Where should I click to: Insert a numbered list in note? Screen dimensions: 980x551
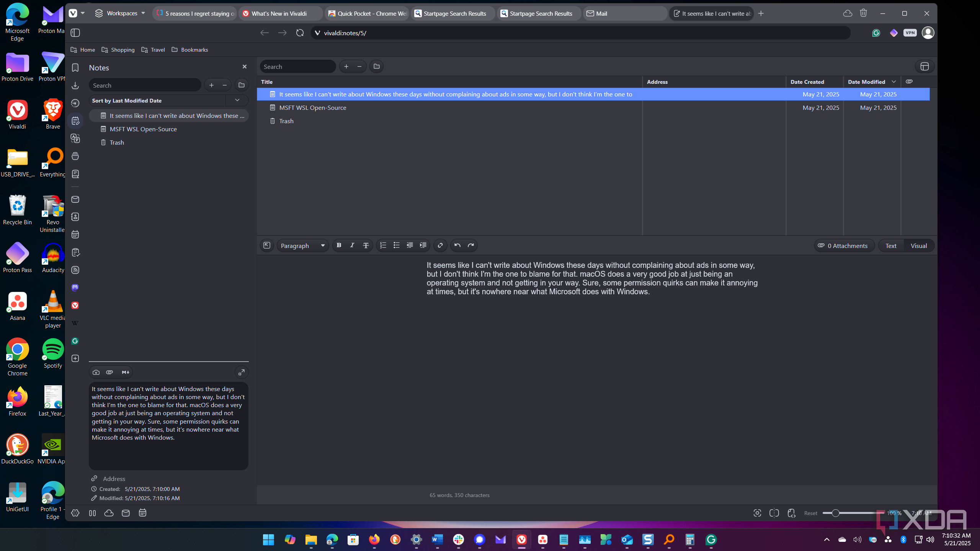383,245
